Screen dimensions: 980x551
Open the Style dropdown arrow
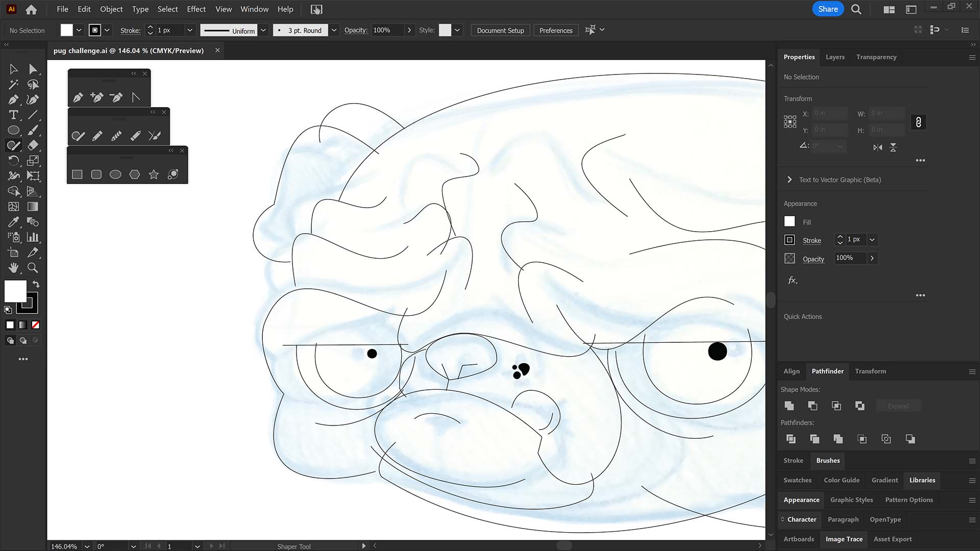point(457,30)
